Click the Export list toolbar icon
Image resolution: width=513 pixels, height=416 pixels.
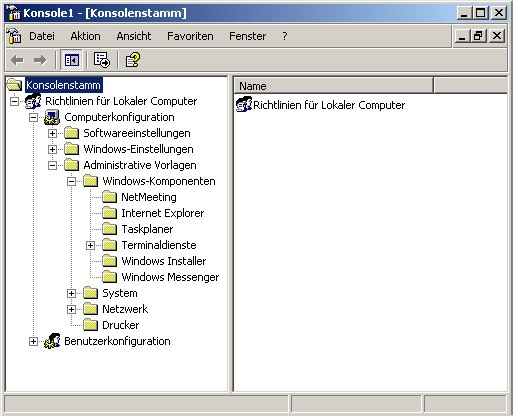[102, 60]
